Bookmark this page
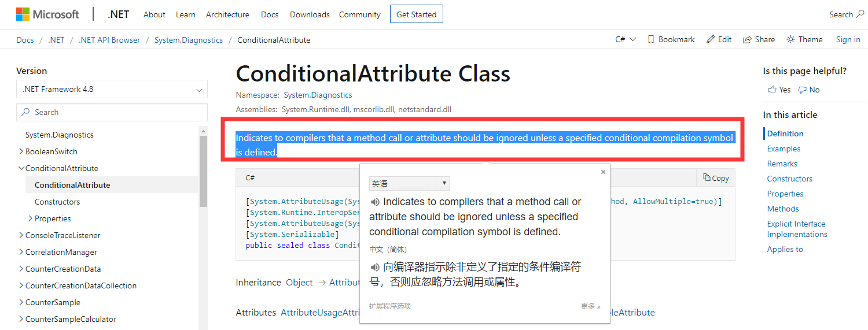Screen dimensions: 868x330 click(671, 39)
